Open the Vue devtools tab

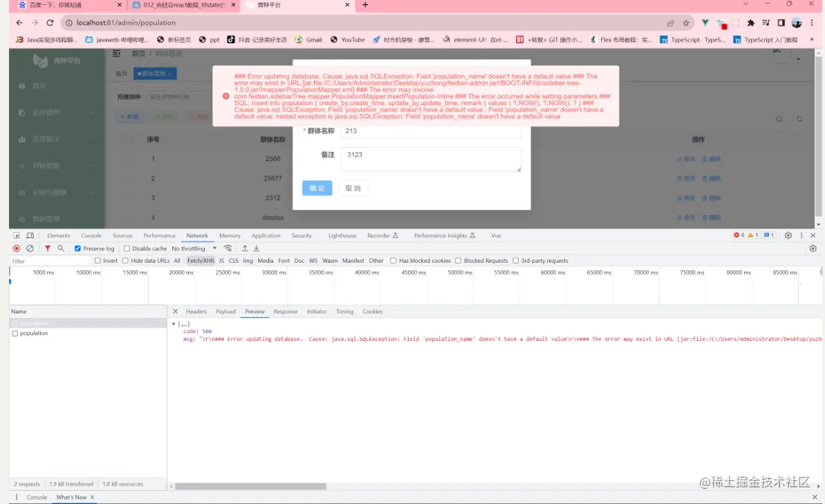click(496, 236)
